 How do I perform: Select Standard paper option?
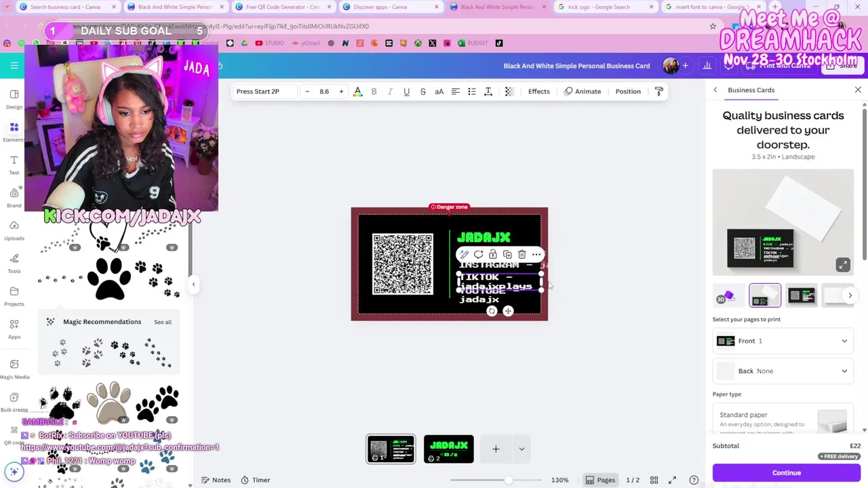(x=783, y=420)
